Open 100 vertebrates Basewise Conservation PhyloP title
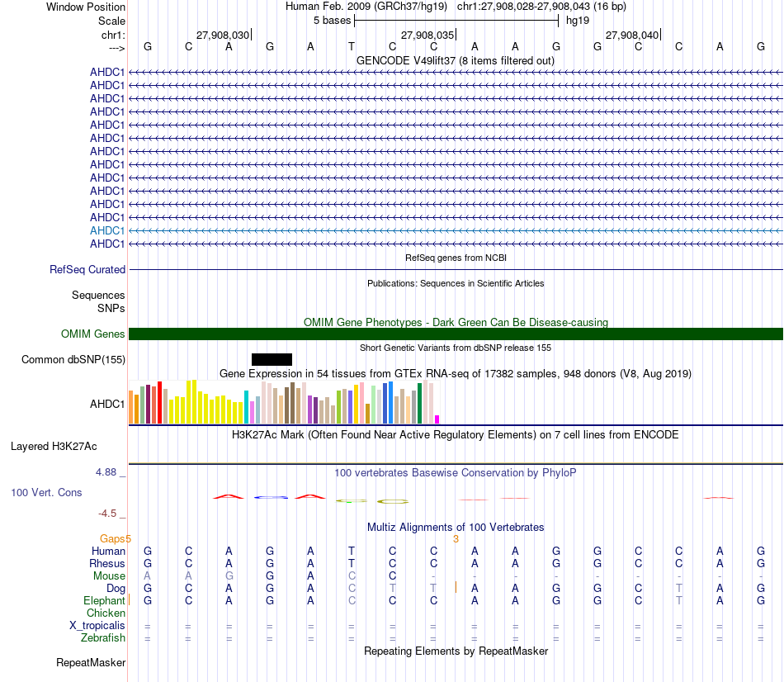 tap(456, 473)
